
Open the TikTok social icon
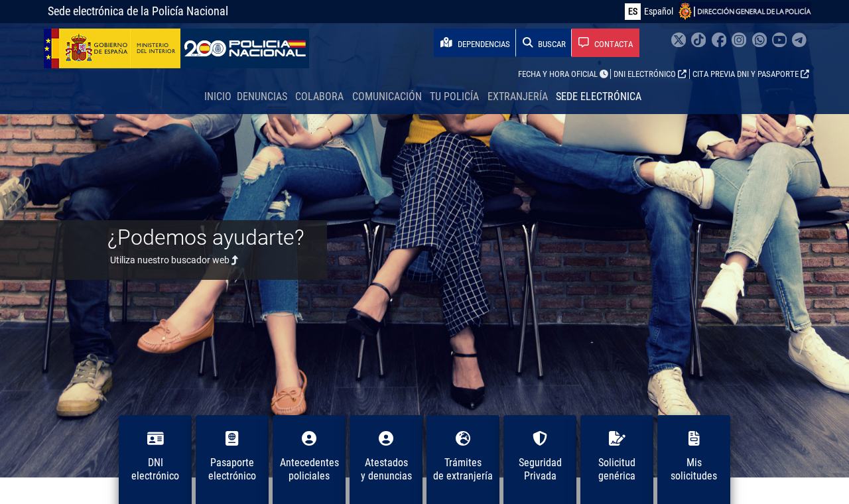698,40
